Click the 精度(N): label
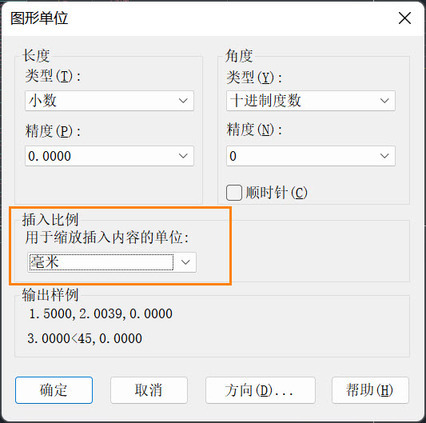The image size is (426, 423). click(x=254, y=129)
